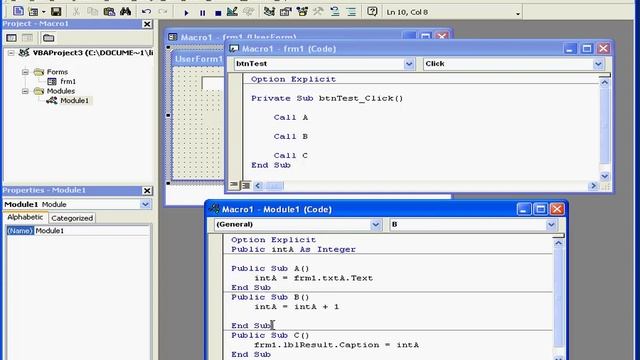This screenshot has height=360, width=640.
Task: Click the "Call C" code line
Action: click(291, 156)
